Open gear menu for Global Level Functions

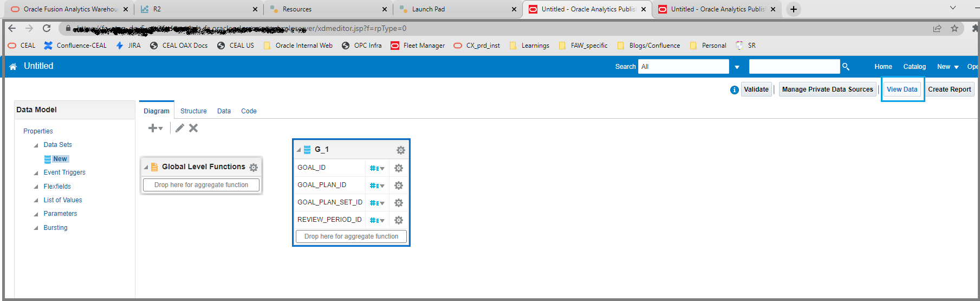click(254, 168)
